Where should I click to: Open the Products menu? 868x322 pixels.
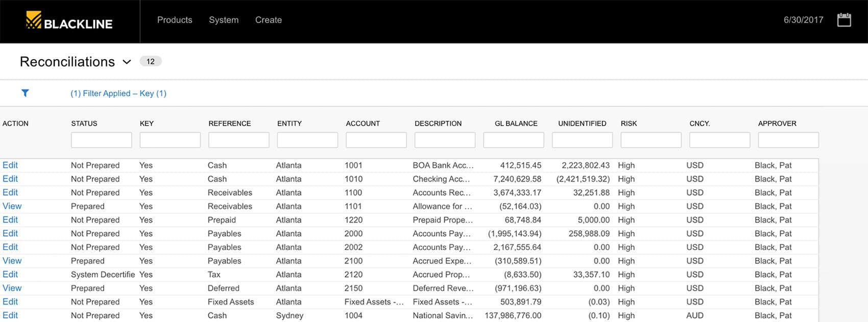tap(175, 20)
